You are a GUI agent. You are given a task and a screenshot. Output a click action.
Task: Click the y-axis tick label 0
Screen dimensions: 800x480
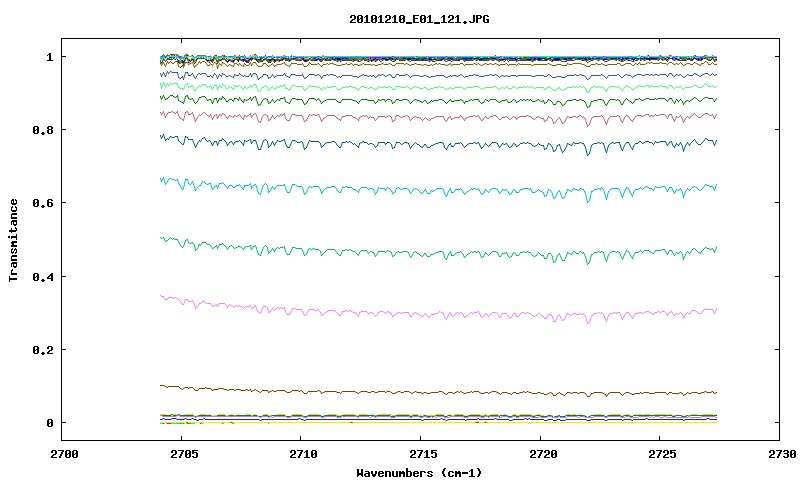(x=49, y=423)
